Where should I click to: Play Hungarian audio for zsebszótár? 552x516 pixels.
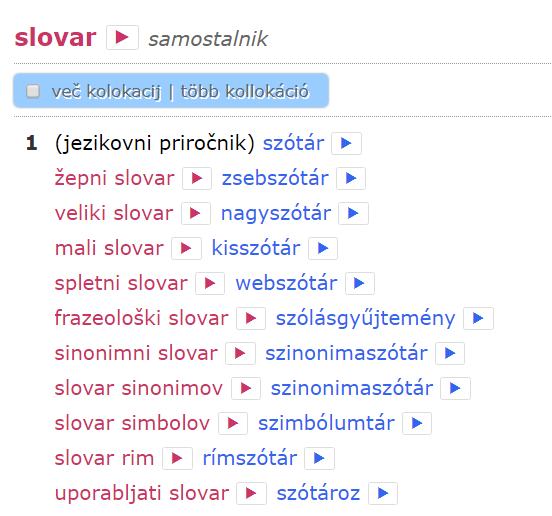351,178
